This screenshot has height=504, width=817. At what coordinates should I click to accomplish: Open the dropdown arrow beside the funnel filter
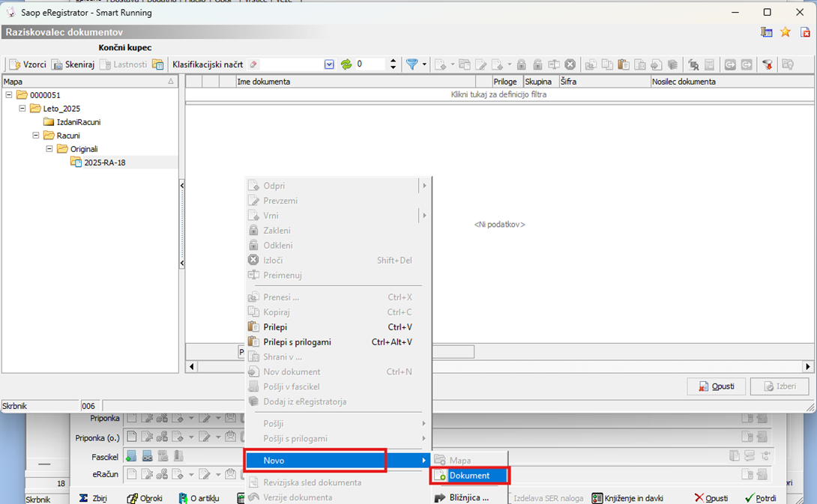425,64
